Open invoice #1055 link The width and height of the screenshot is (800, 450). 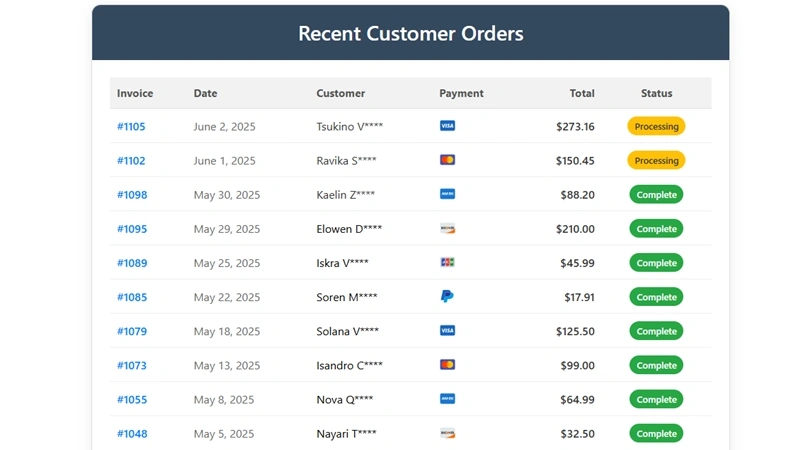pos(132,399)
